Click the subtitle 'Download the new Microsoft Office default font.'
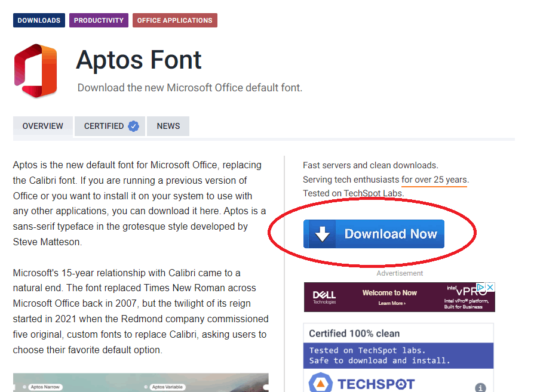 190,88
